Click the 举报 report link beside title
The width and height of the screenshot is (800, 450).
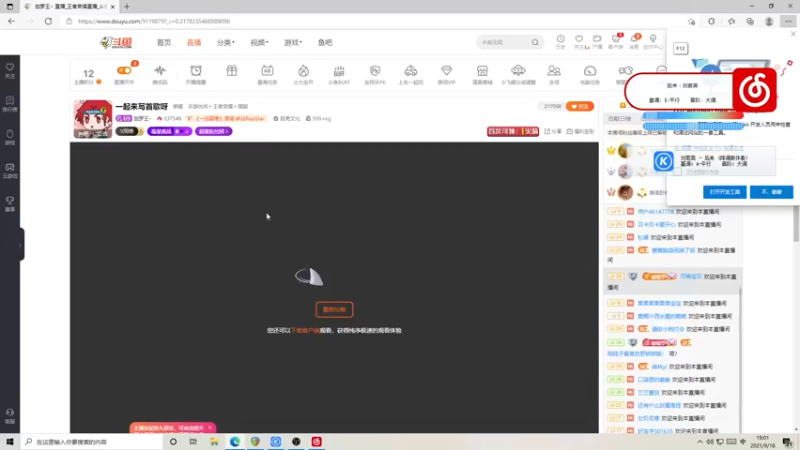click(178, 107)
